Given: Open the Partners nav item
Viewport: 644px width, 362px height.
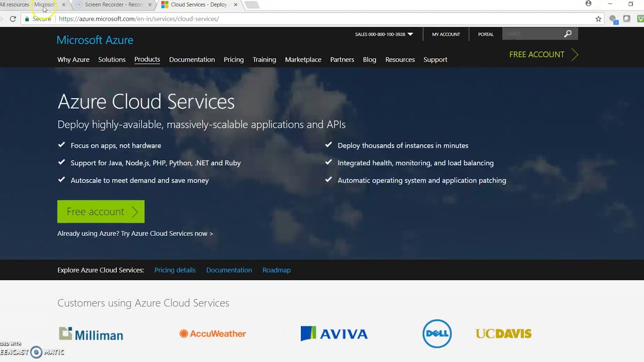Looking at the screenshot, I should point(342,59).
